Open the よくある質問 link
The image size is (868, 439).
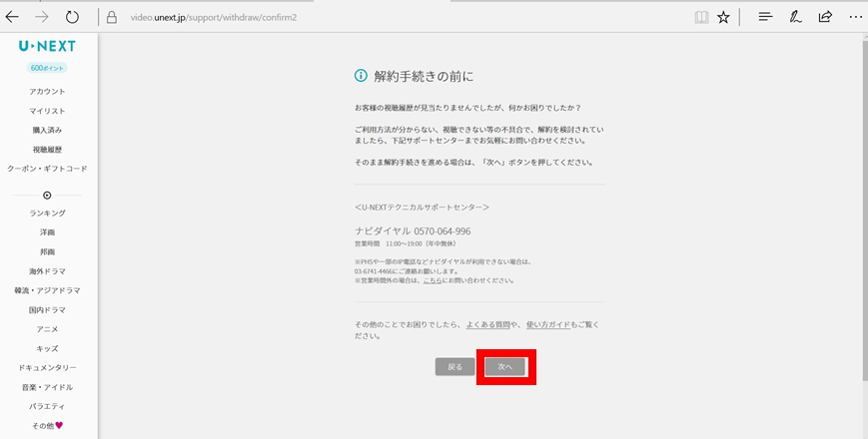[x=487, y=325]
